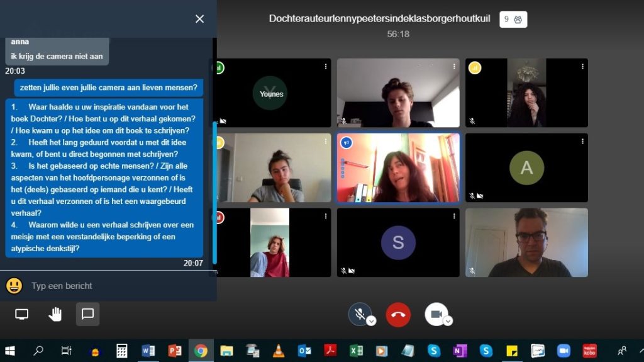Open Microsoft Word from the taskbar
Screen dimensions: 644x362
coord(148,351)
